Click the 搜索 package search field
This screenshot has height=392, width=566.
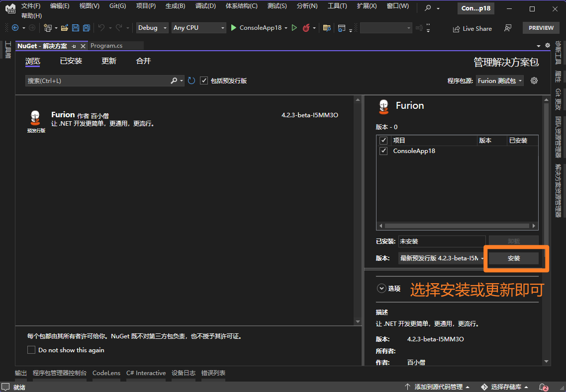(97, 80)
